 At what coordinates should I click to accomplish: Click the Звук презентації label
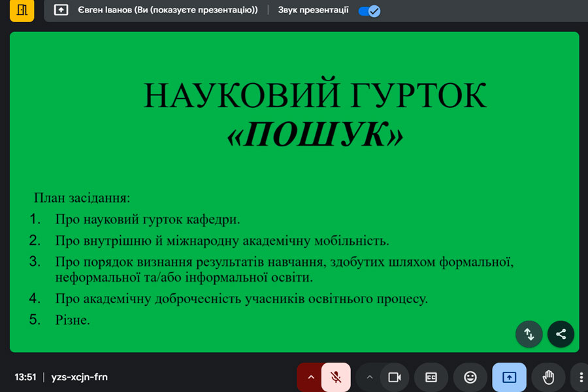tap(313, 10)
